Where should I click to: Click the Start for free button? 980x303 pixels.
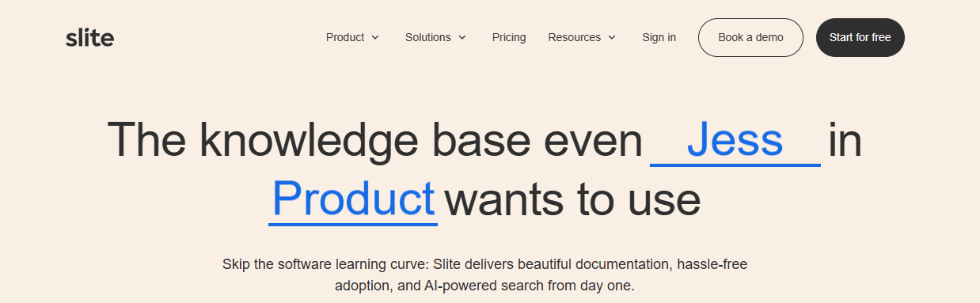[x=860, y=37]
